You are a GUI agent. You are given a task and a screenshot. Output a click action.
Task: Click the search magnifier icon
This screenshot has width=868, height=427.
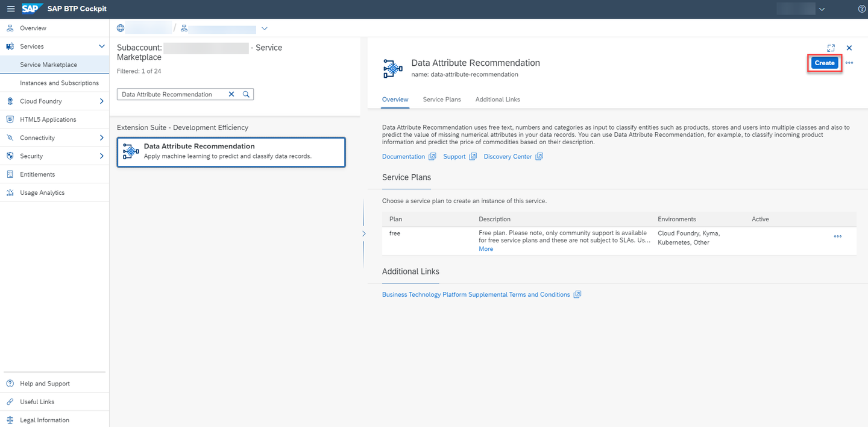246,94
